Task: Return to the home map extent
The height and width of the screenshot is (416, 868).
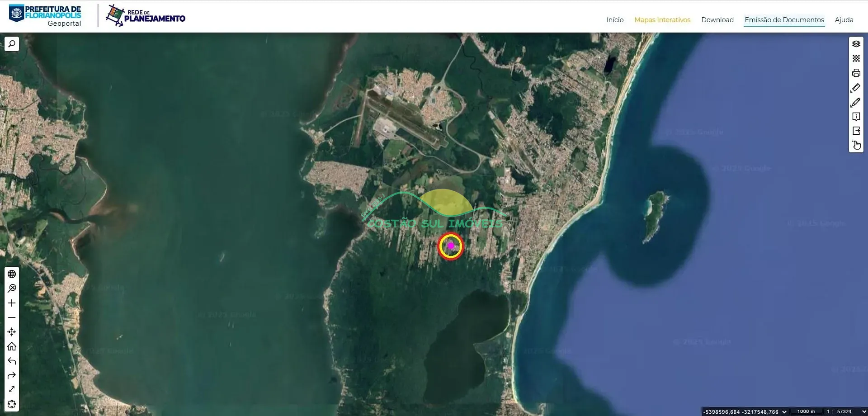Action: (x=12, y=346)
